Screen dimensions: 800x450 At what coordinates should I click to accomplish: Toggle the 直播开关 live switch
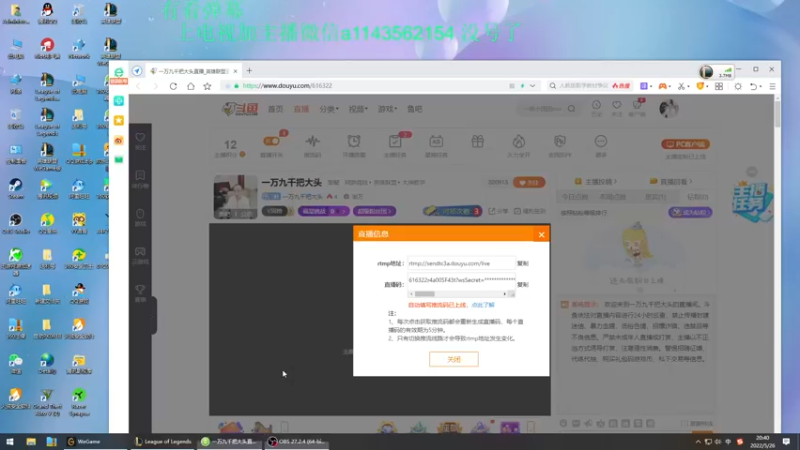point(271,141)
